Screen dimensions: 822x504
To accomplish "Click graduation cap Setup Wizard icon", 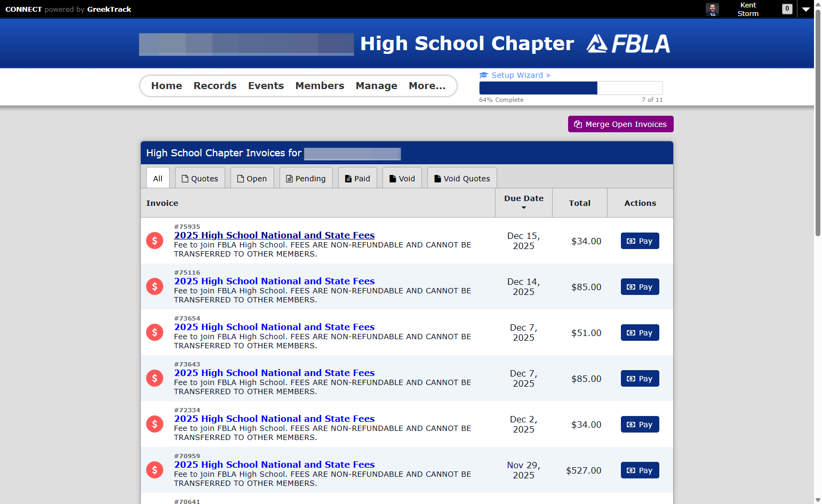I will pos(484,75).
